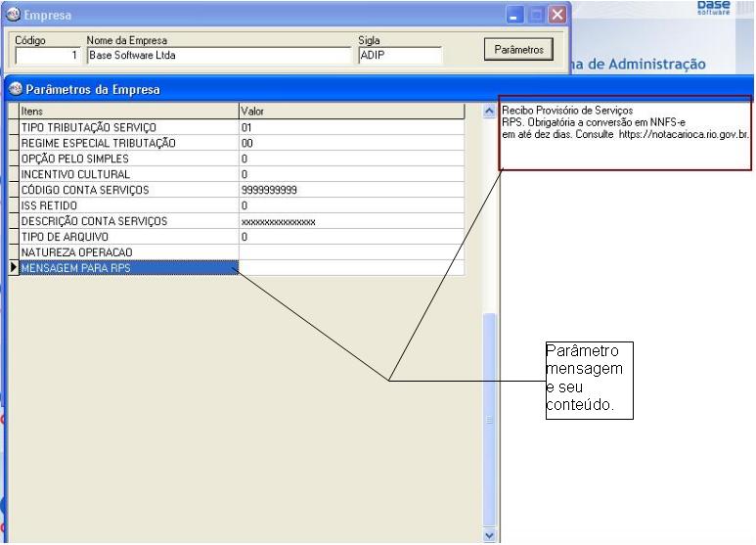Image resolution: width=756 pixels, height=545 pixels.
Task: Minimize the Empresa window
Action: tap(514, 15)
